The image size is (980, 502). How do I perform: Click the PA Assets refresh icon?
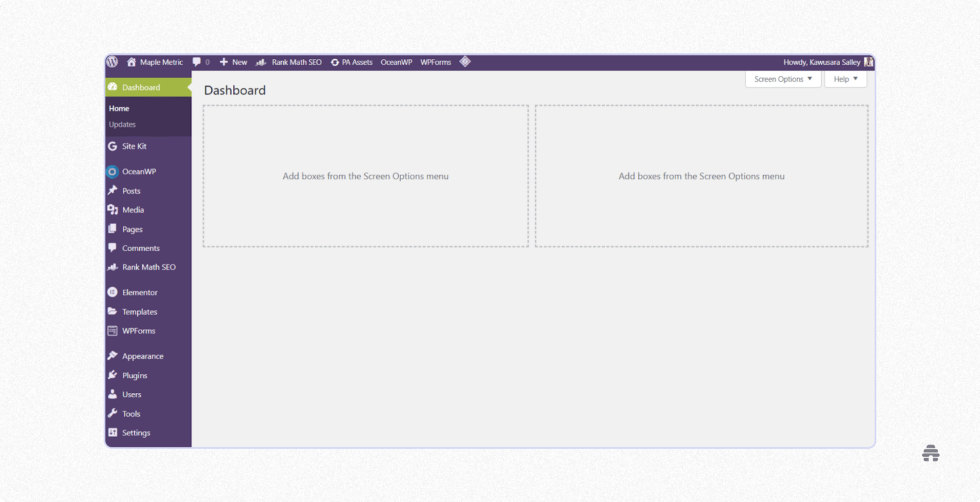pos(335,62)
